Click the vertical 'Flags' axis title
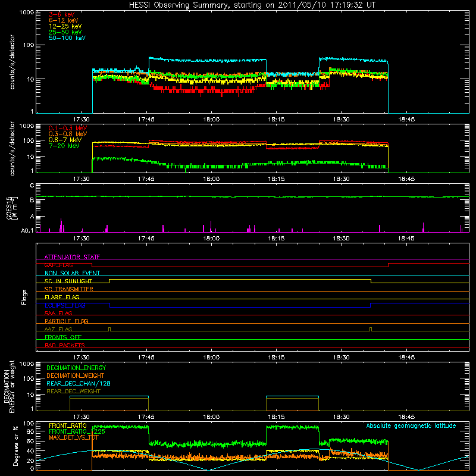The height and width of the screenshot is (476, 476). click(24, 297)
